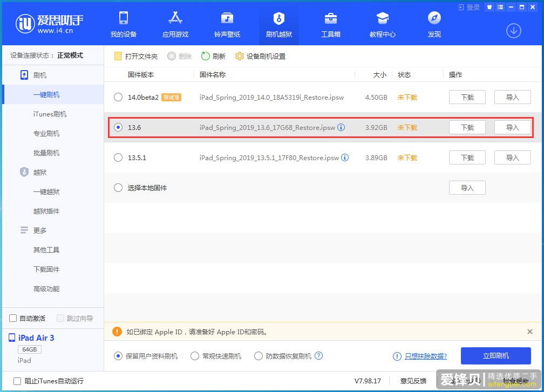Open the 应用游戏 section
Viewport: 544px width, 392px height.
click(175, 24)
